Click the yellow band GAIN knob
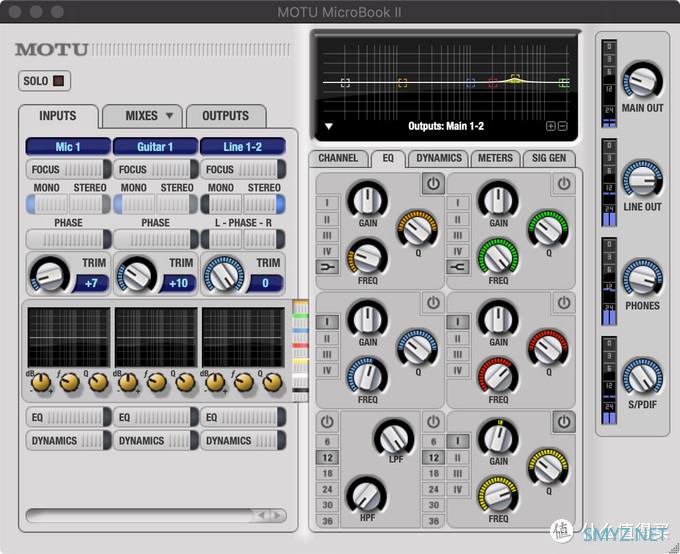Image resolution: width=680 pixels, height=554 pixels. (498, 438)
